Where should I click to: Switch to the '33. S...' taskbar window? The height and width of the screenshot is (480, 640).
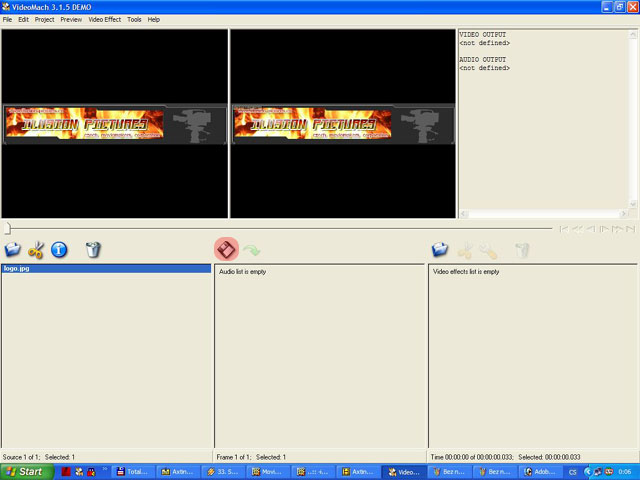[x=223, y=472]
